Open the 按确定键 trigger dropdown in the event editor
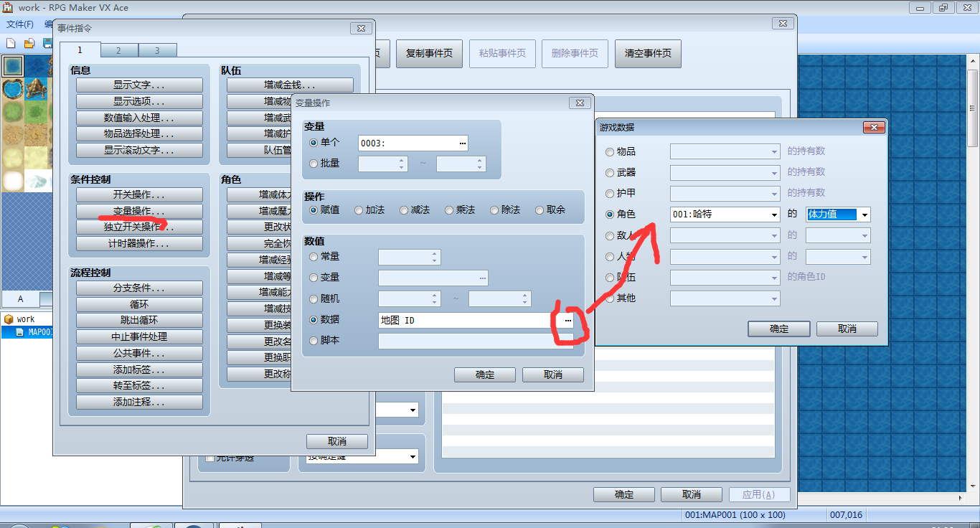This screenshot has height=528, width=980. [x=413, y=456]
